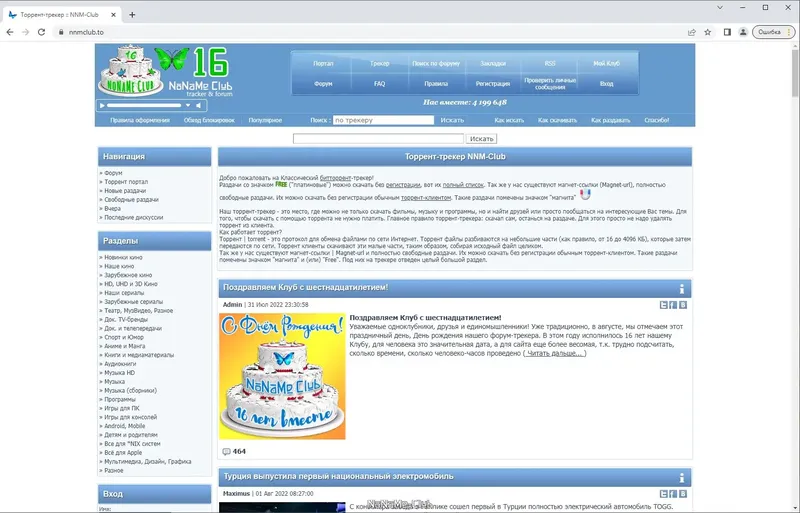
Task: Open the tab search chevron in title bar
Action: click(720, 8)
